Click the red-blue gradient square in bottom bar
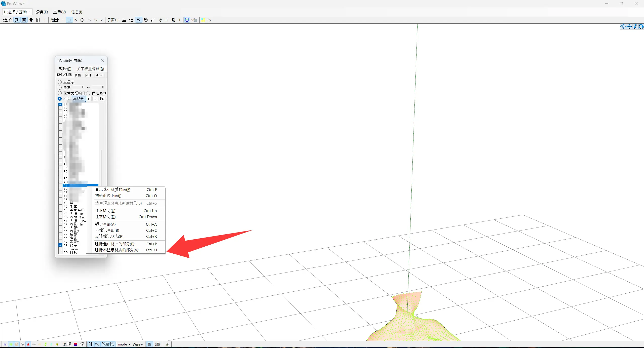The height and width of the screenshot is (348, 644). click(75, 344)
